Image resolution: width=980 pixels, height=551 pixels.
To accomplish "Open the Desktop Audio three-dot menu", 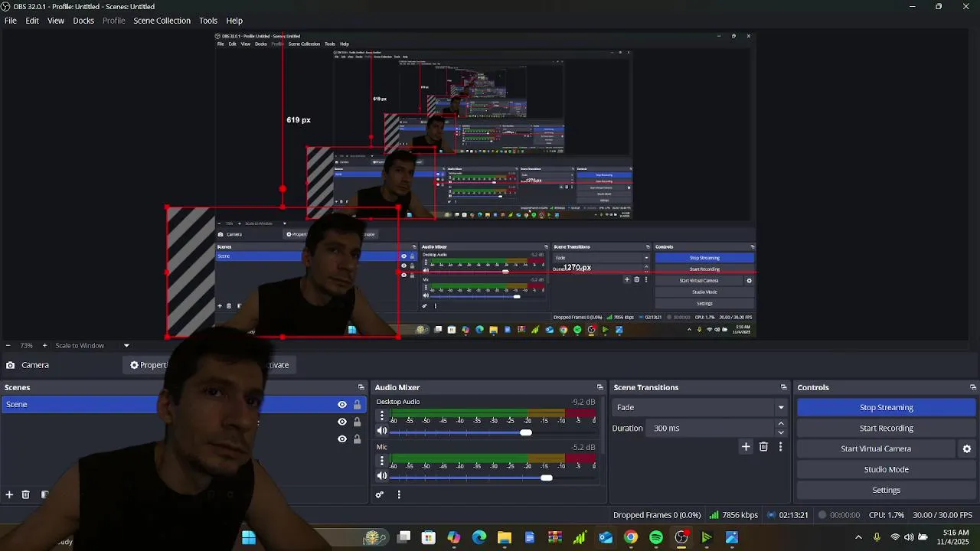I will coord(382,416).
